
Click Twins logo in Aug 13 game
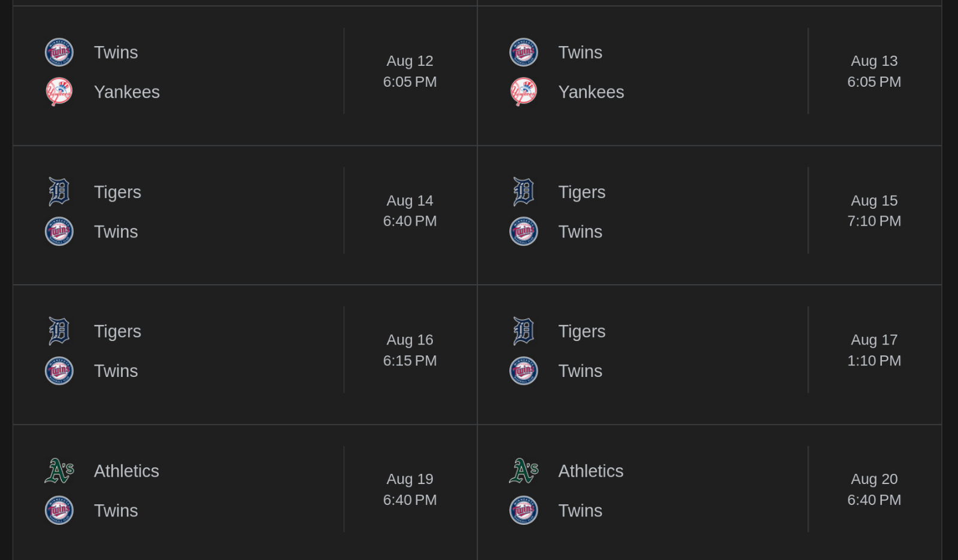pos(524,53)
